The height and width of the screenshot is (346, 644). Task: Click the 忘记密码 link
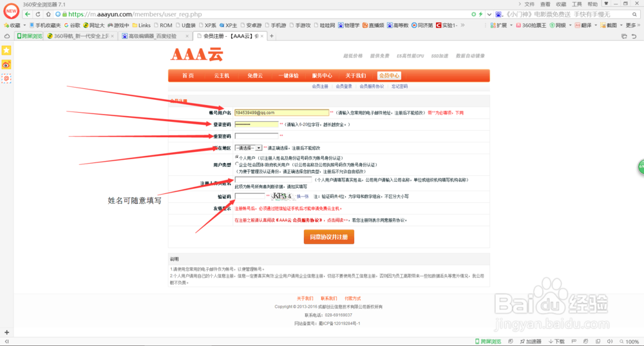click(399, 86)
